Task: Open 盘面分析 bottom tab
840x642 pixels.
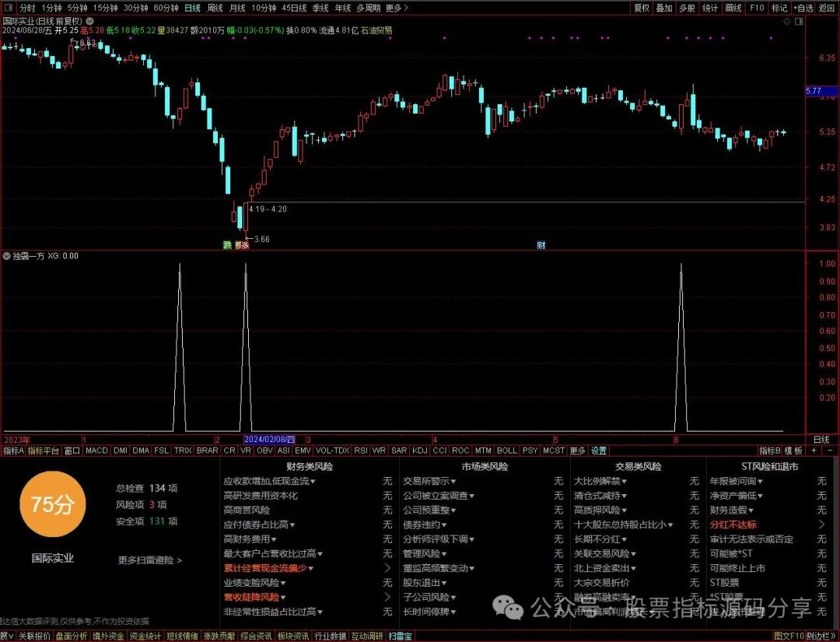Action: pyautogui.click(x=72, y=636)
